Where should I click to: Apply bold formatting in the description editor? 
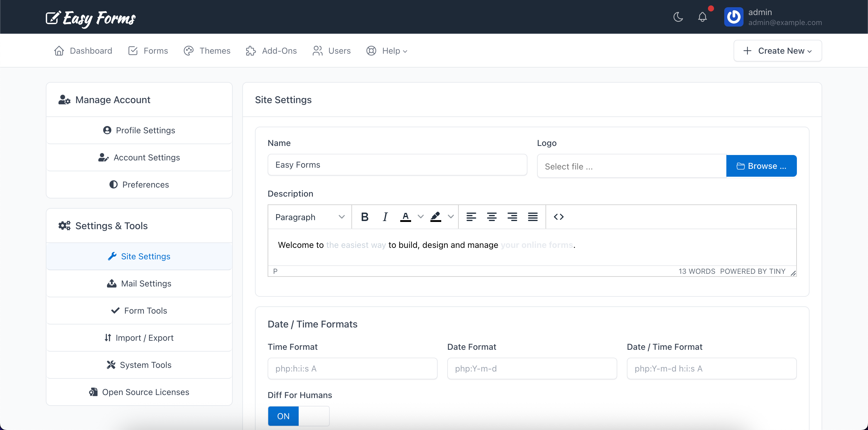[x=365, y=217]
